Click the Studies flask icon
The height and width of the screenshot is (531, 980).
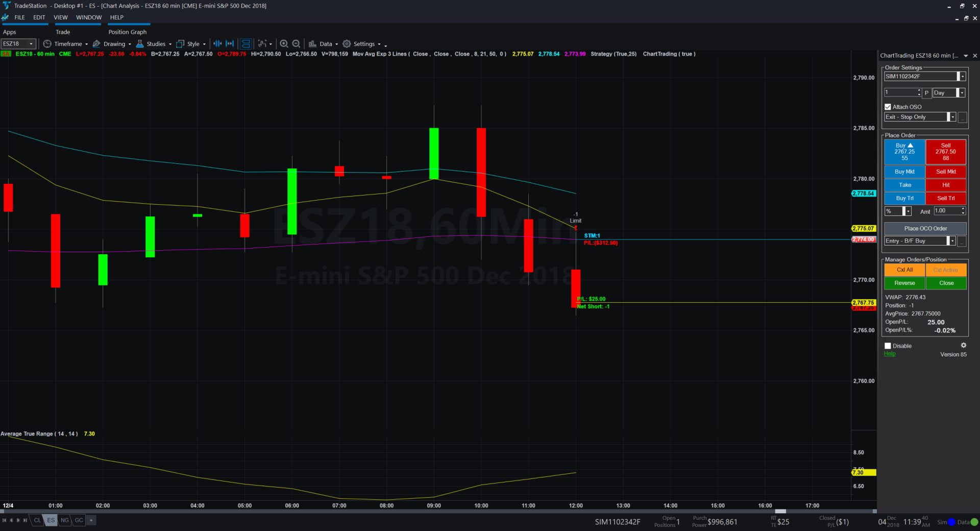click(x=140, y=44)
